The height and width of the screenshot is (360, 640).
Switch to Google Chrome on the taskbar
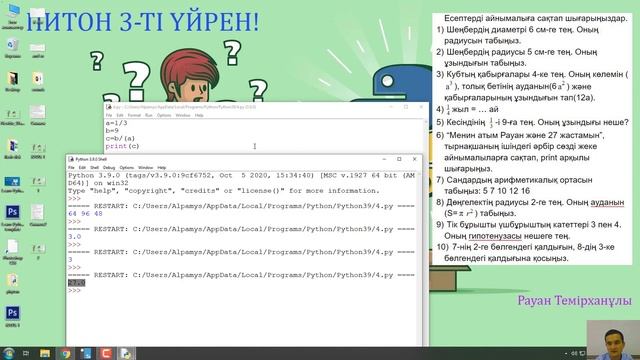[65, 353]
